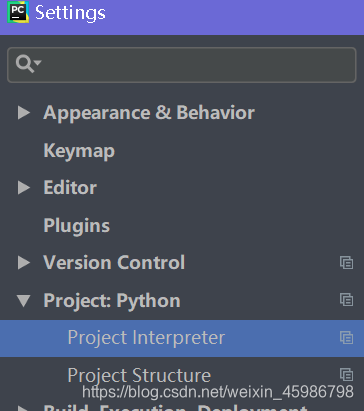Click the magnifier search icon
The image size is (364, 411).
pyautogui.click(x=25, y=64)
